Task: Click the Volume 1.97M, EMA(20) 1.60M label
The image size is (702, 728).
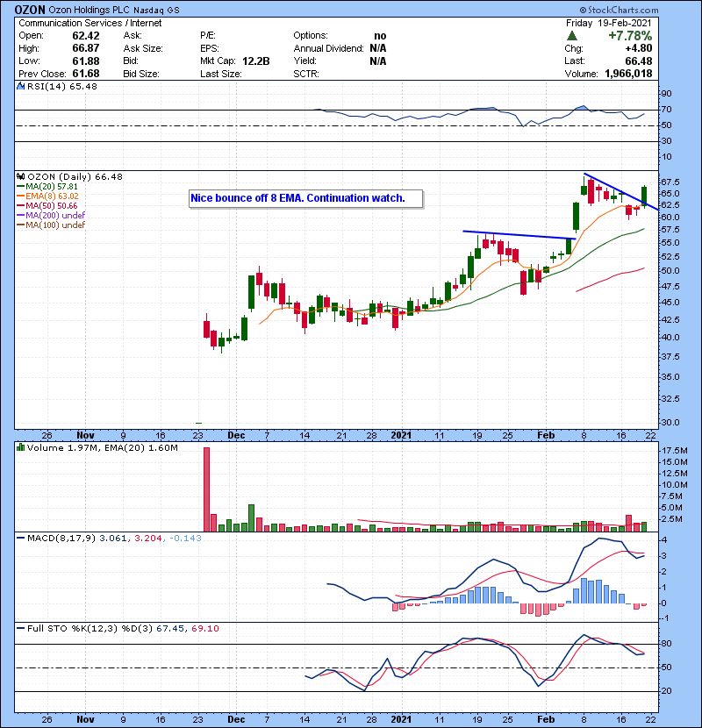Action: click(x=102, y=447)
